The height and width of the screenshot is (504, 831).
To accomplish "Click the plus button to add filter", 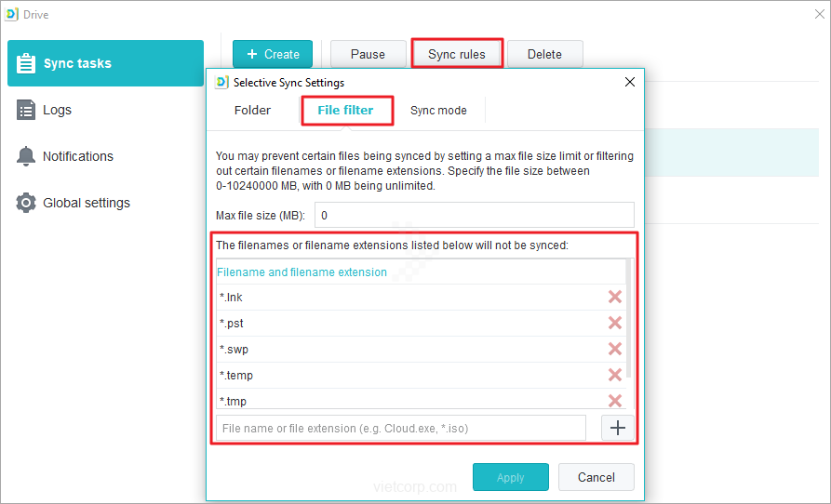I will [618, 428].
